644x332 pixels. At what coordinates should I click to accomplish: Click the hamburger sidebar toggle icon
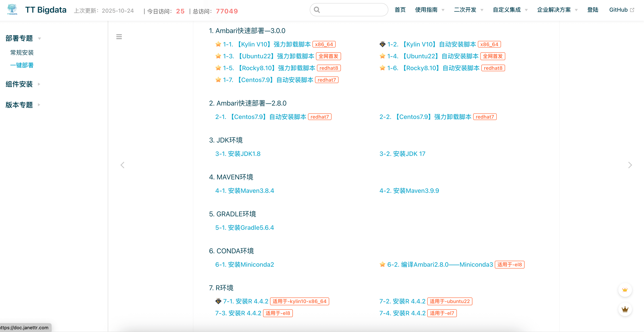[119, 37]
